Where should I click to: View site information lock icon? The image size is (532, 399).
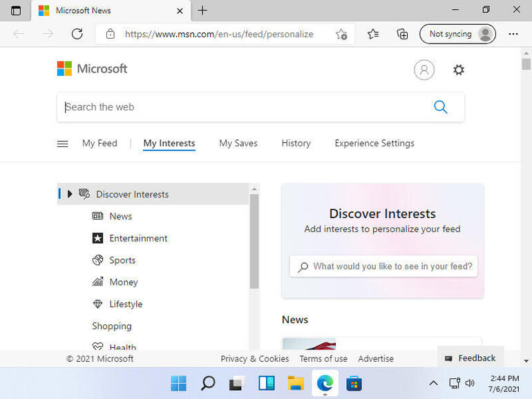(x=111, y=34)
